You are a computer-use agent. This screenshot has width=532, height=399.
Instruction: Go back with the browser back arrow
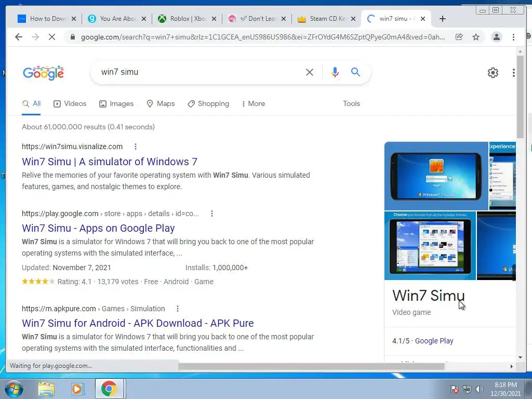(x=19, y=37)
